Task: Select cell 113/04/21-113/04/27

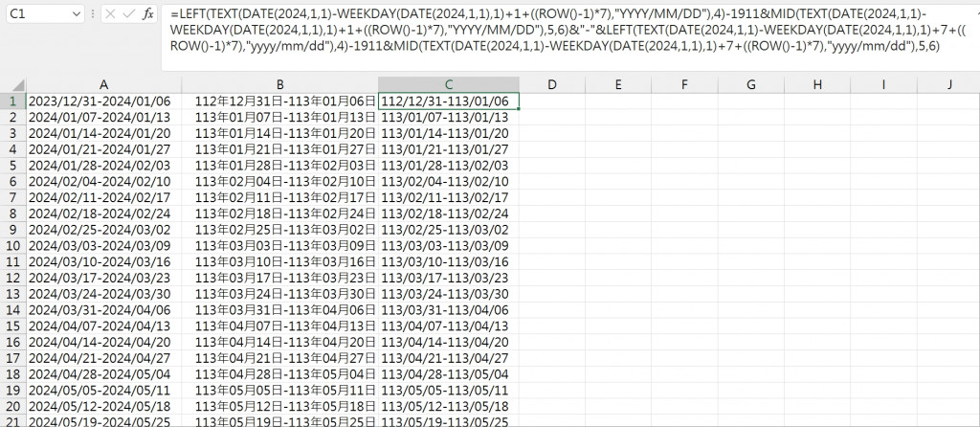Action: (x=449, y=358)
